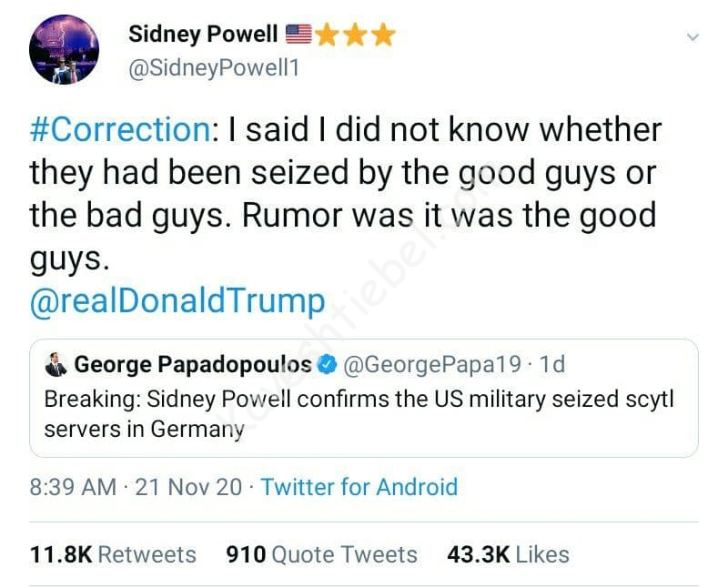Click the Sidney Powell display name
This screenshot has width=728, height=588.
202,35
